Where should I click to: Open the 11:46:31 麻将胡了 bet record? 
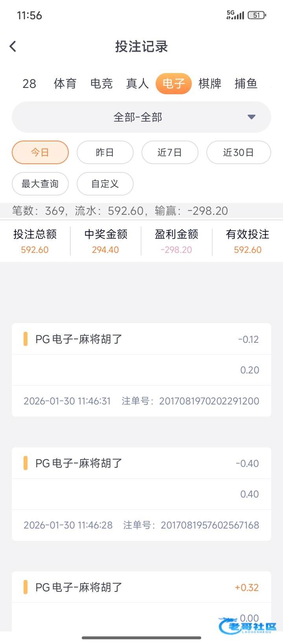pyautogui.click(x=141, y=370)
